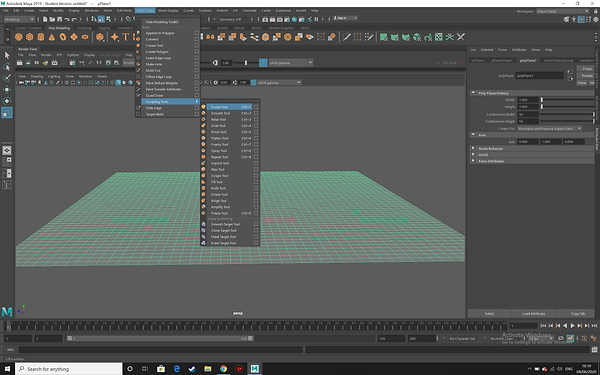
Task: Expand the Extra Attributes section
Action: click(473, 161)
